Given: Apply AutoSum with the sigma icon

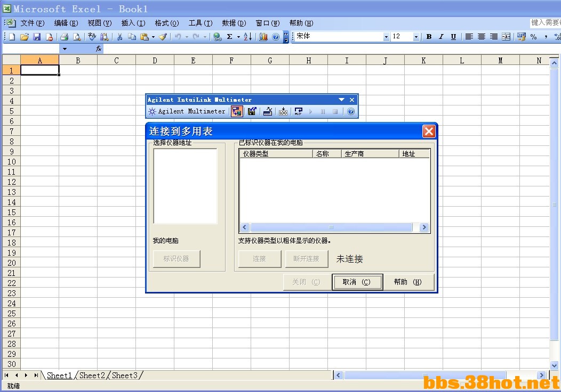Looking at the screenshot, I should click(x=230, y=37).
